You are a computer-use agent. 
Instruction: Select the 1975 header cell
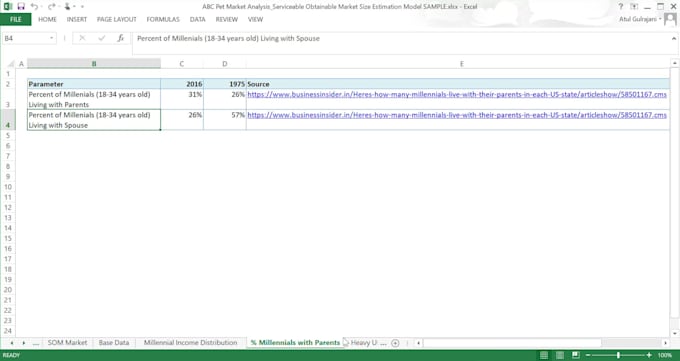click(225, 84)
